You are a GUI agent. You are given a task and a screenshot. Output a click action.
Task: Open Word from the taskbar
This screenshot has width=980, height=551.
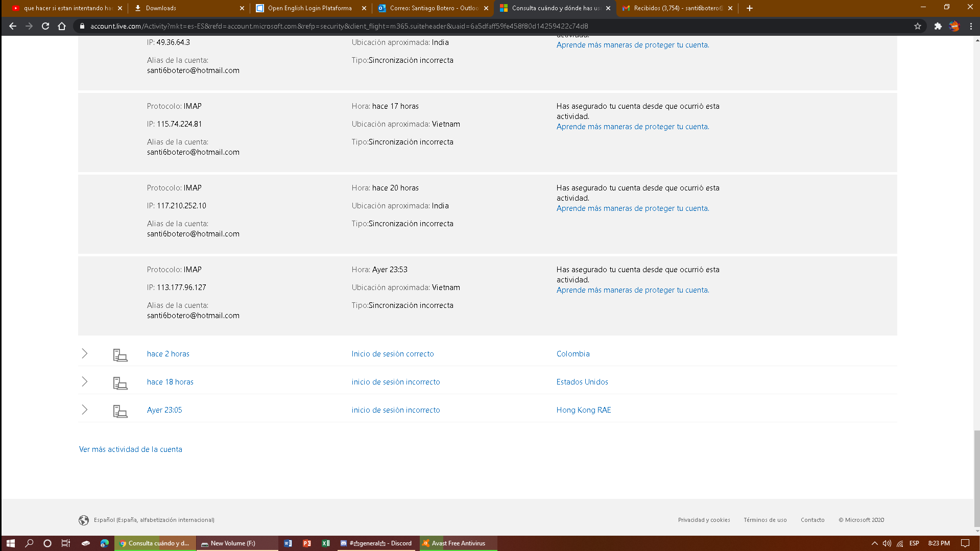288,543
